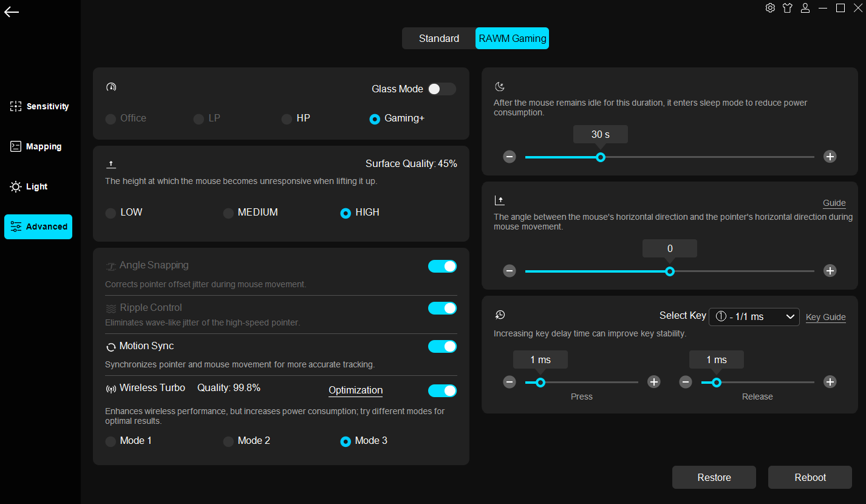This screenshot has height=504, width=866.
Task: Click the lift-off distance icon
Action: (x=111, y=164)
